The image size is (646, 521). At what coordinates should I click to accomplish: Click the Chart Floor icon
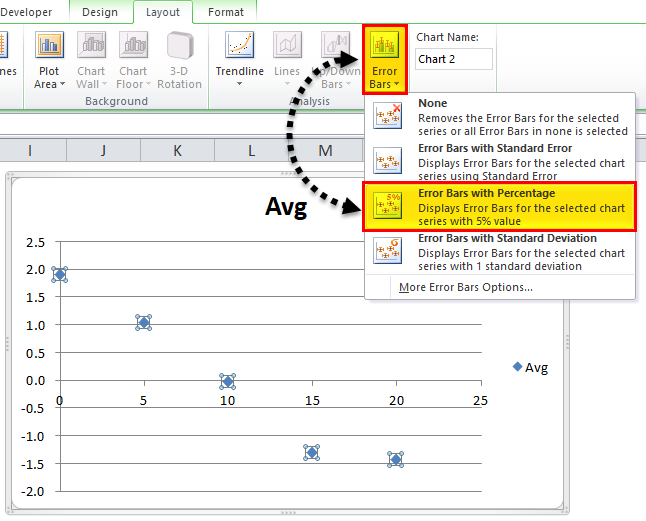(x=133, y=44)
